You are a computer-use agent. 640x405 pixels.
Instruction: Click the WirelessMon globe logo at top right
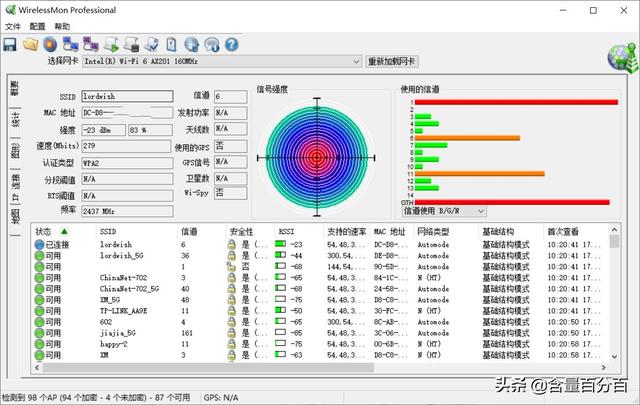pyautogui.click(x=622, y=57)
